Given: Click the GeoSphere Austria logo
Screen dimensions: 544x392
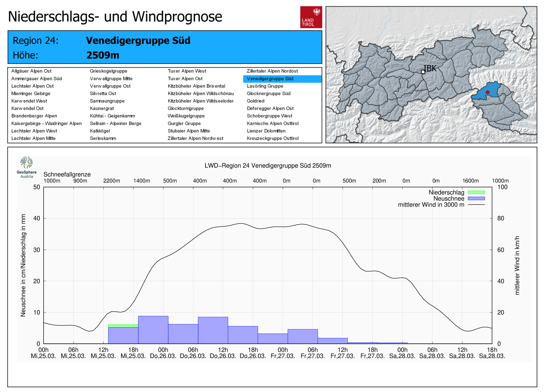Looking at the screenshot, I should [27, 167].
